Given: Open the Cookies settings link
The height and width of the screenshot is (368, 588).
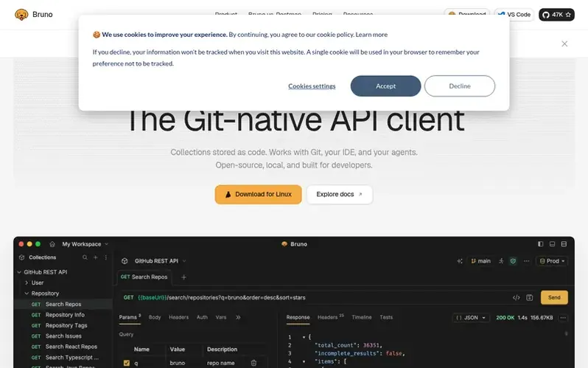Looking at the screenshot, I should point(312,86).
